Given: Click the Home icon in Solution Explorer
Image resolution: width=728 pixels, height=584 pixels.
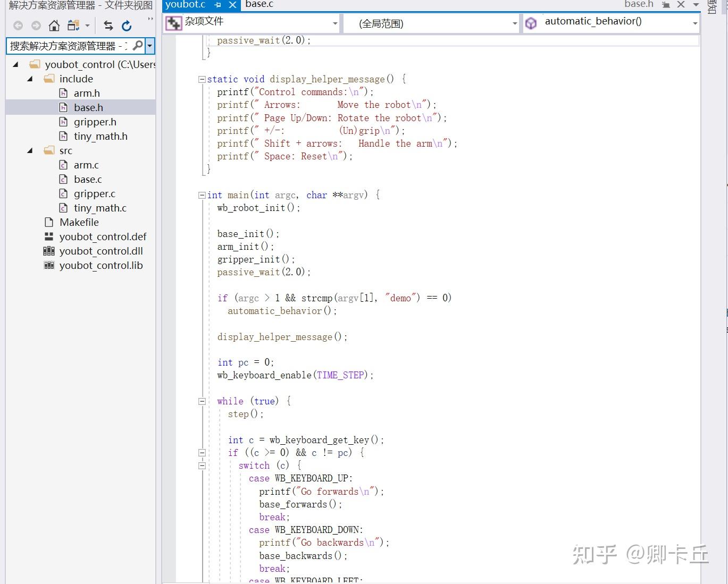Looking at the screenshot, I should pos(54,25).
